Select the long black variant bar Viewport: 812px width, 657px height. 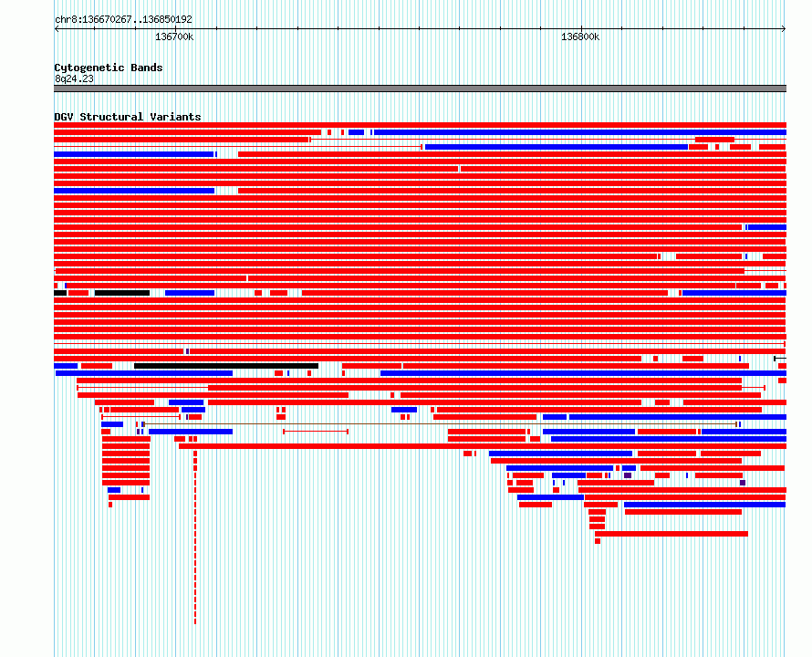(226, 366)
